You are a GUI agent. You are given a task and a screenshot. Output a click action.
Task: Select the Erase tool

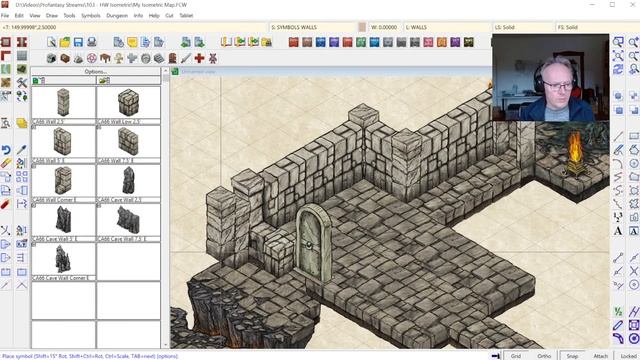coord(6,164)
